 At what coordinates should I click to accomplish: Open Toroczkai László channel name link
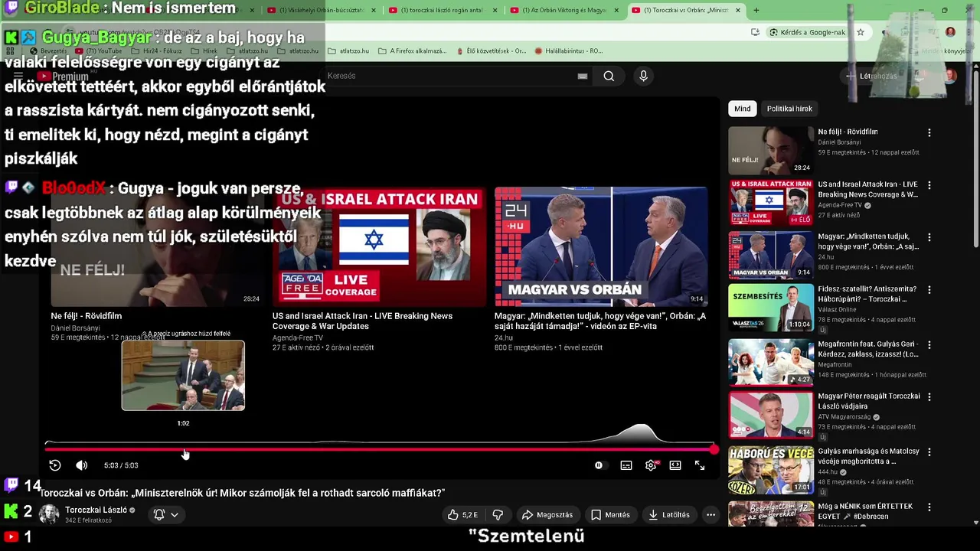(96, 510)
